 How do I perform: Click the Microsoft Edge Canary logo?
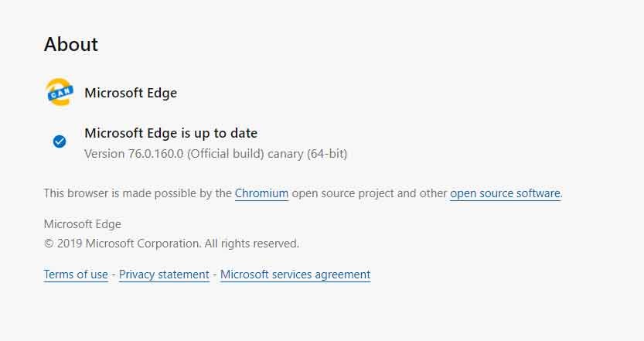(x=60, y=93)
